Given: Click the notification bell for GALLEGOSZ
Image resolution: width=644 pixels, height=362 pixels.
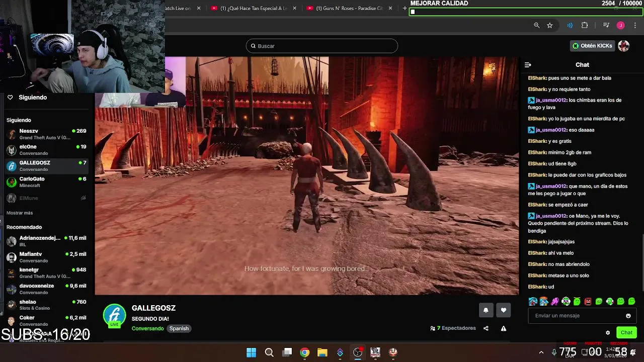Looking at the screenshot, I should (x=486, y=310).
